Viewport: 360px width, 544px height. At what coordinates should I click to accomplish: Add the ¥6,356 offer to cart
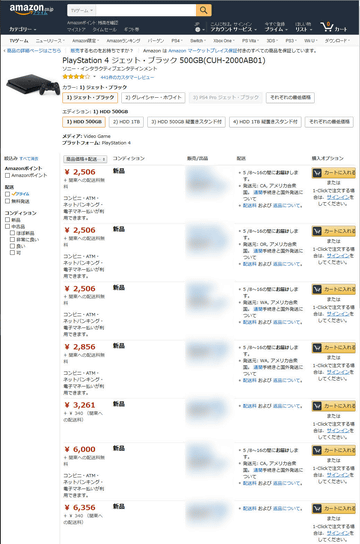pos(334,509)
